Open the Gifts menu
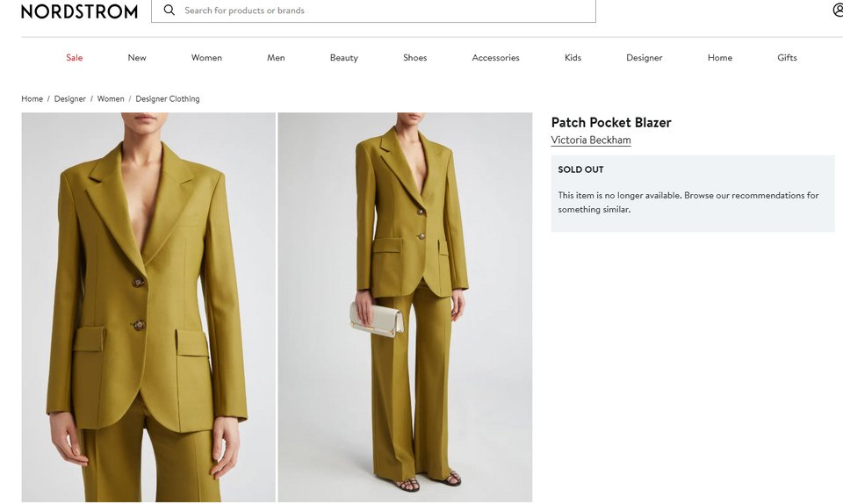The height and width of the screenshot is (504, 843). tap(787, 58)
